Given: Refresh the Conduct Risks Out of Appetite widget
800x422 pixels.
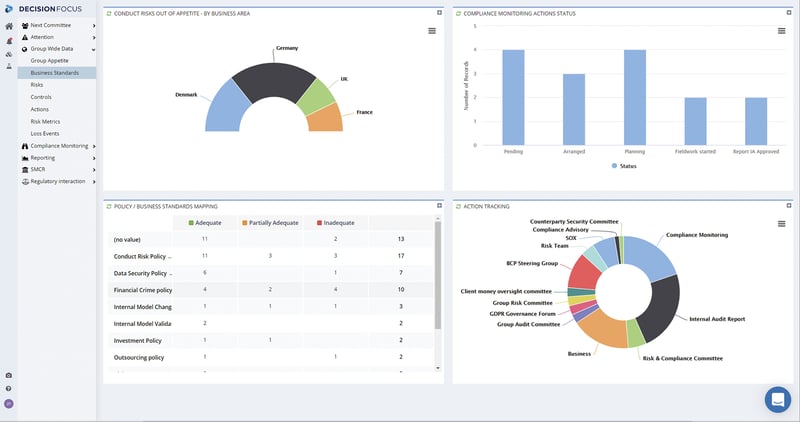Looking at the screenshot, I should coord(109,14).
